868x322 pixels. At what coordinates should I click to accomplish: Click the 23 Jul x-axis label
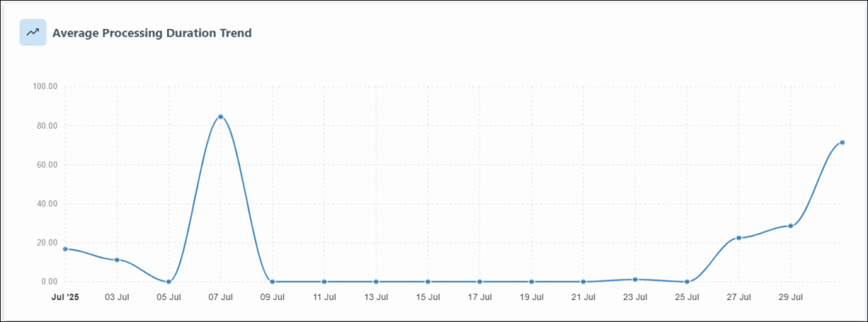pyautogui.click(x=635, y=297)
